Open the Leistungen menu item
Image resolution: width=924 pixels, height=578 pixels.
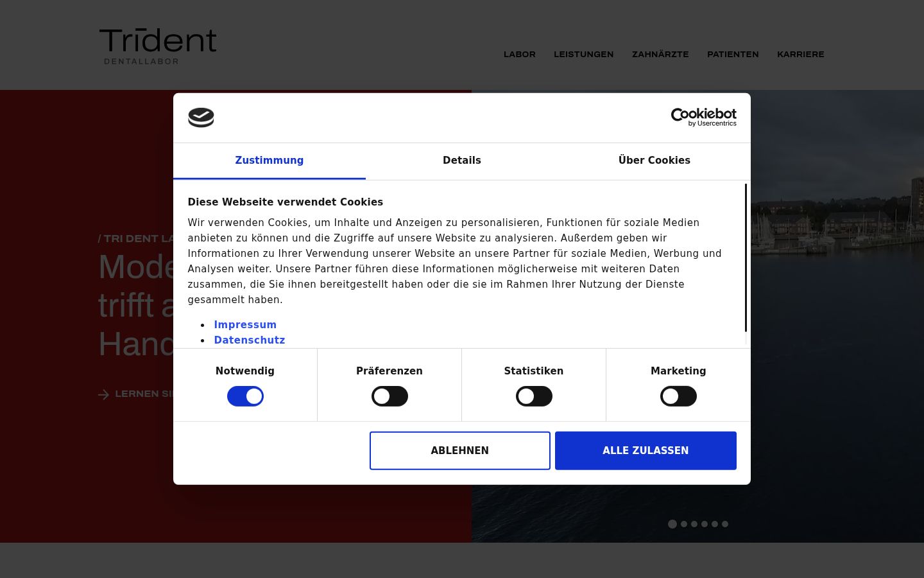click(584, 55)
